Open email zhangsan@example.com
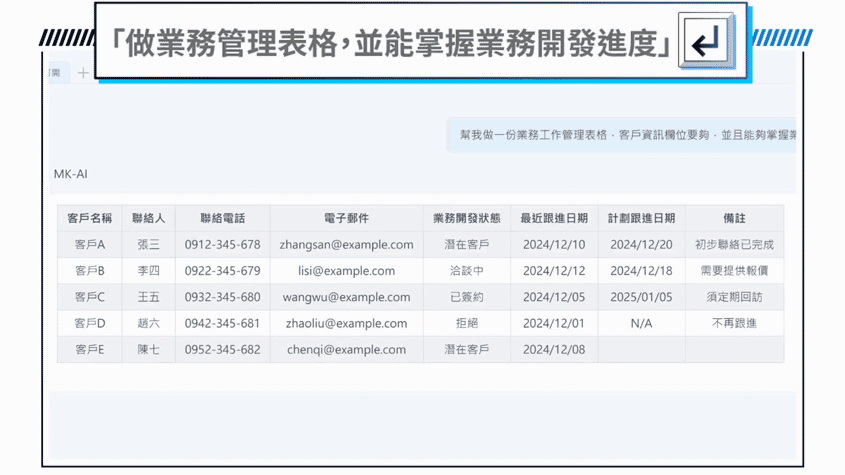 (346, 244)
